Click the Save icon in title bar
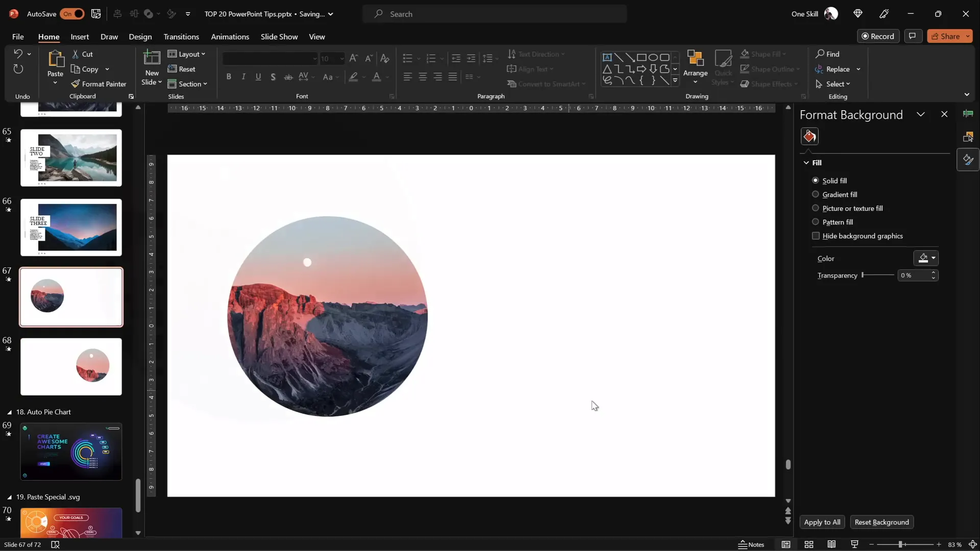Screen dimensions: 980x551 (96, 14)
